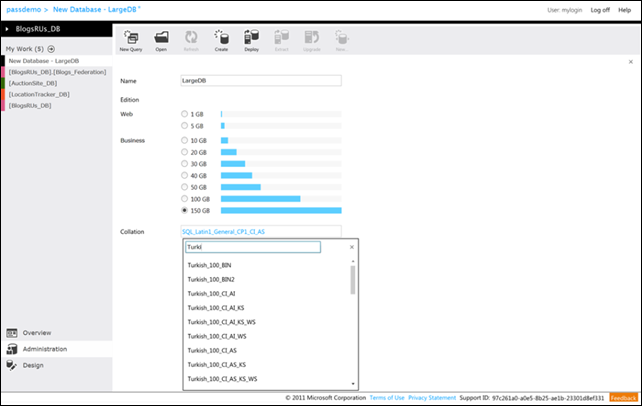Screen dimensions: 642x406
Task: Open Privacy Statement link
Action: tap(432, 398)
